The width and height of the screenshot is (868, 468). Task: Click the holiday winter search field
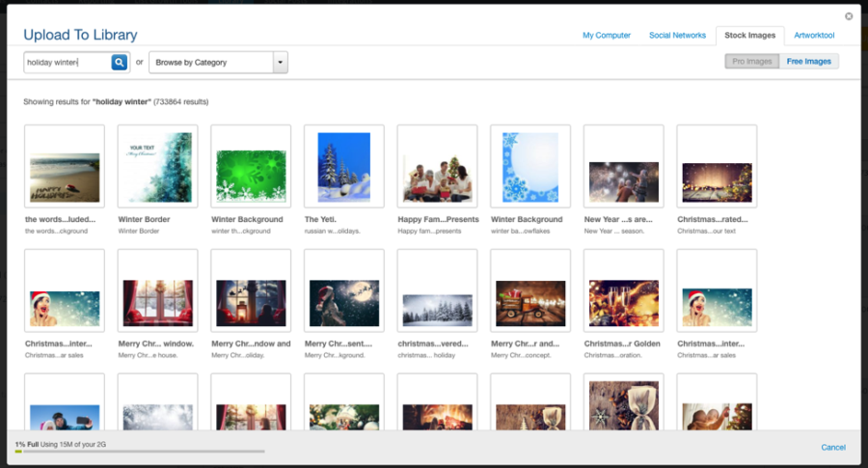click(x=68, y=63)
